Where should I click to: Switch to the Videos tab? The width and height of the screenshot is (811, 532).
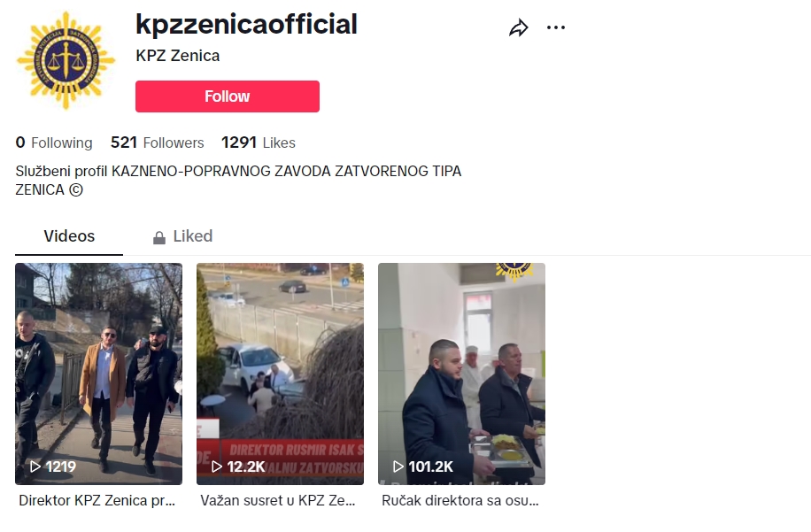(x=69, y=236)
